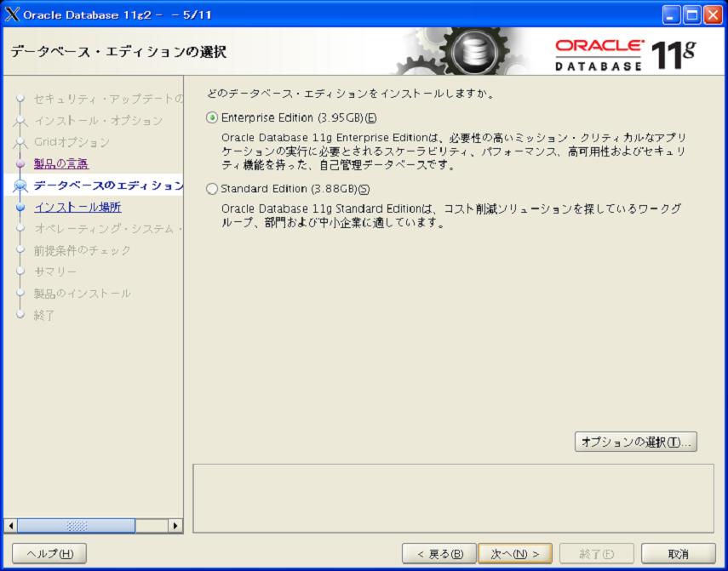Click the インストール・オプション step text
Image resolution: width=728 pixels, height=571 pixels.
tap(98, 121)
